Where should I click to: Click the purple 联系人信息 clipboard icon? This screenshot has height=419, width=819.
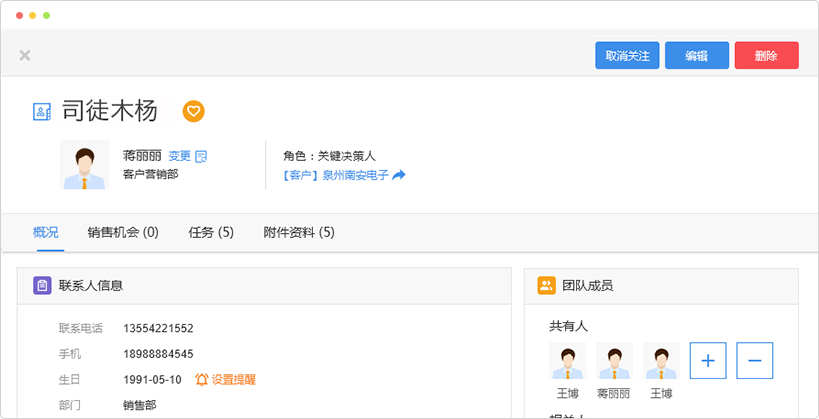[x=42, y=286]
